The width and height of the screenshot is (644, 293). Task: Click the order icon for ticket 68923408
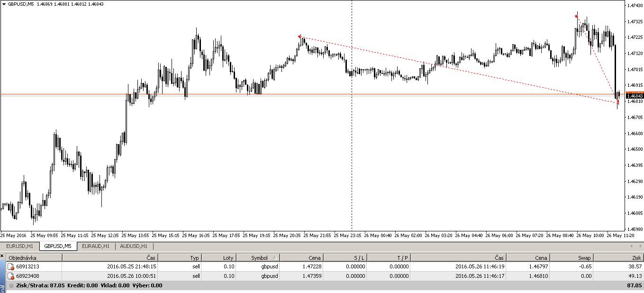point(11,276)
